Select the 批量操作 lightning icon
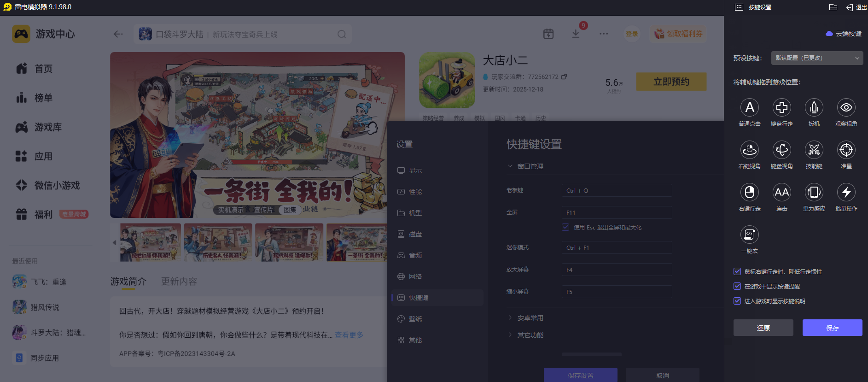868x382 pixels. point(846,193)
